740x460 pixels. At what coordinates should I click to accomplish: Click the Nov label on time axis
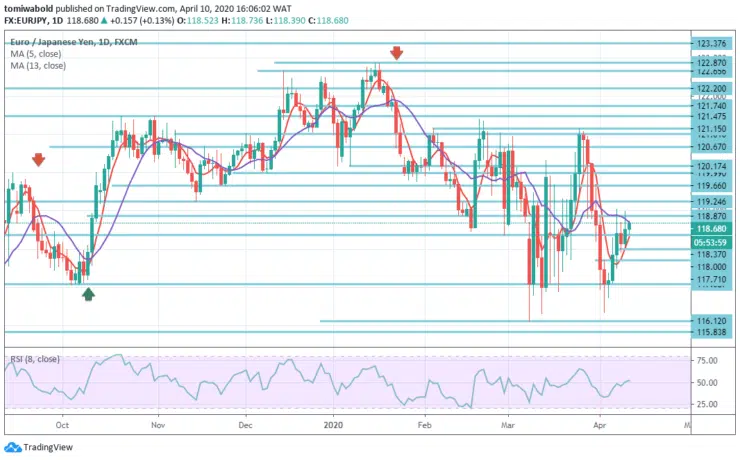pos(157,424)
